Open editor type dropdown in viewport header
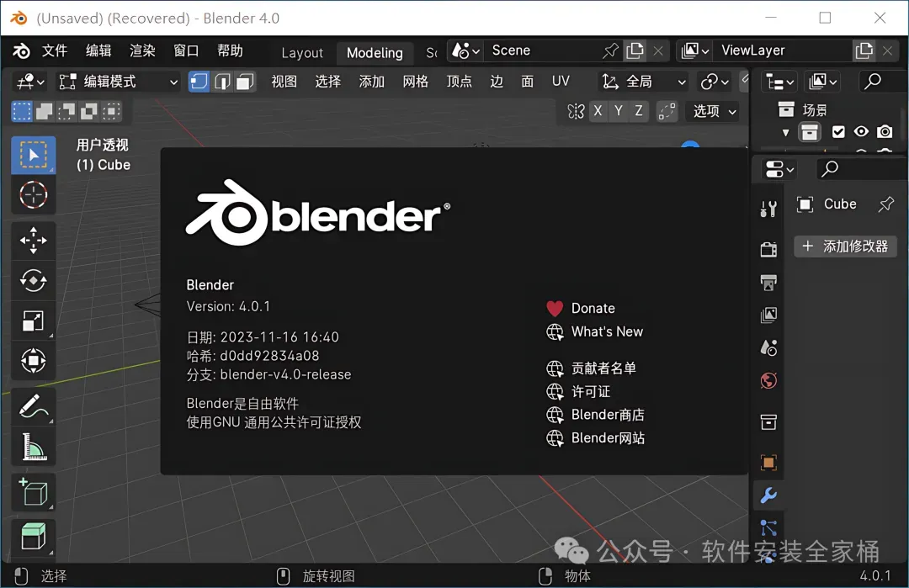Screen dimensions: 909x588 (30, 82)
